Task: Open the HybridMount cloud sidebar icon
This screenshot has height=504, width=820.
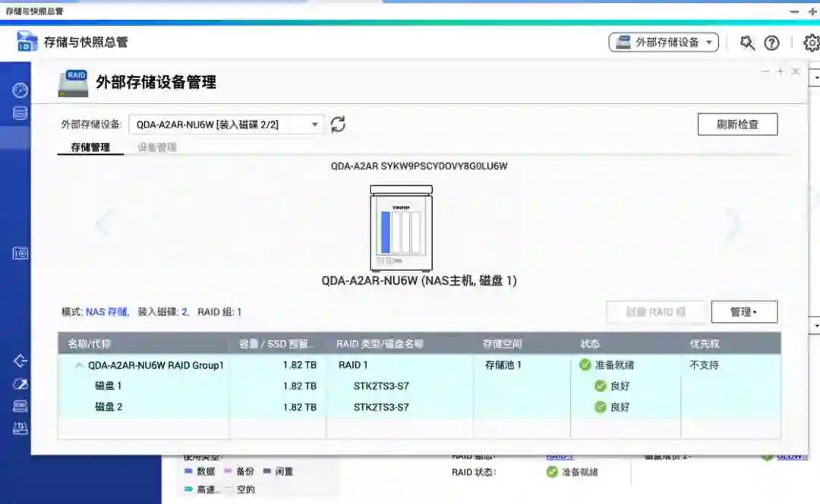Action: pos(20,384)
